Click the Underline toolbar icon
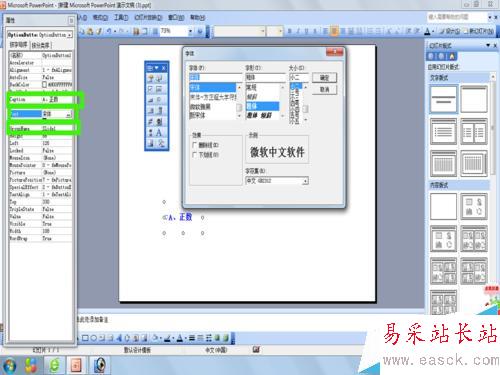Screen dimensions: 500x375 [x=306, y=31]
